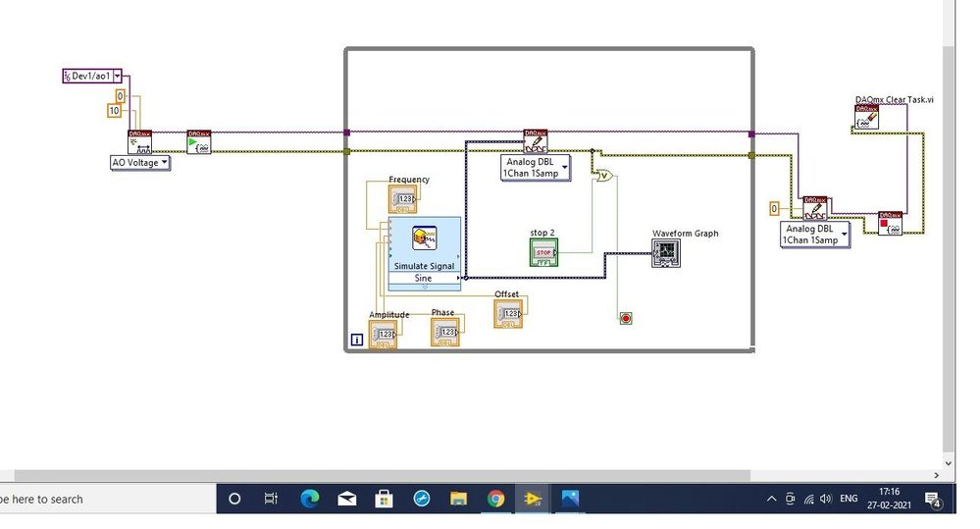Image resolution: width=980 pixels, height=529 pixels.
Task: Select the Or logic gate node
Action: point(603,176)
